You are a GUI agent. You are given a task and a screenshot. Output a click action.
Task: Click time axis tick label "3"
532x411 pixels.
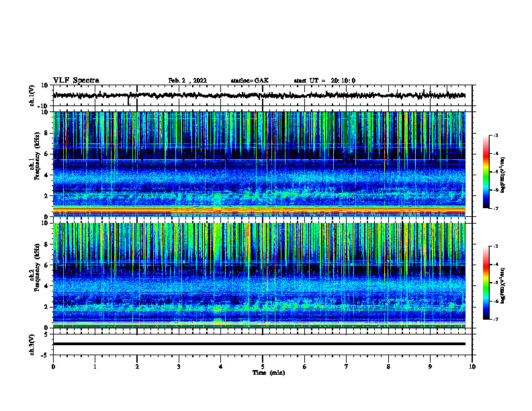tap(179, 367)
